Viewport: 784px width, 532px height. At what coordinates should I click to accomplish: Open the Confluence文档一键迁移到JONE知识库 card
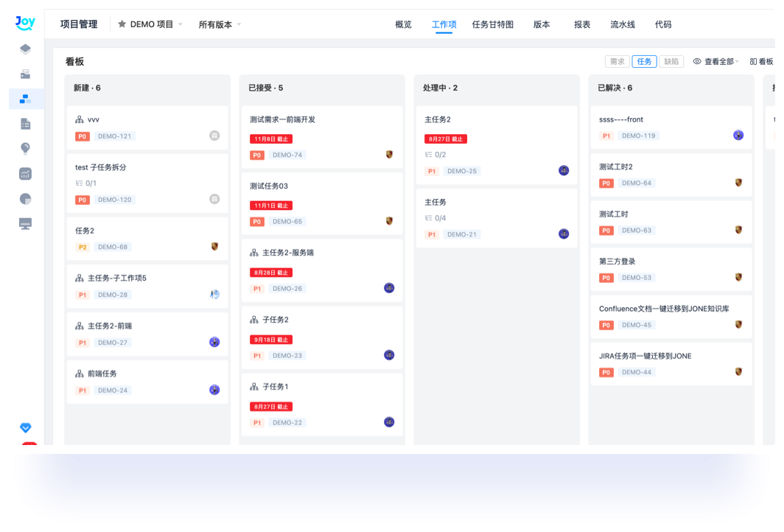click(x=671, y=317)
